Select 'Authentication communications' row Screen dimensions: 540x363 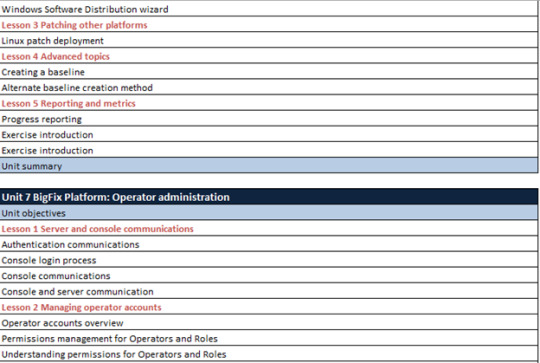click(269, 245)
